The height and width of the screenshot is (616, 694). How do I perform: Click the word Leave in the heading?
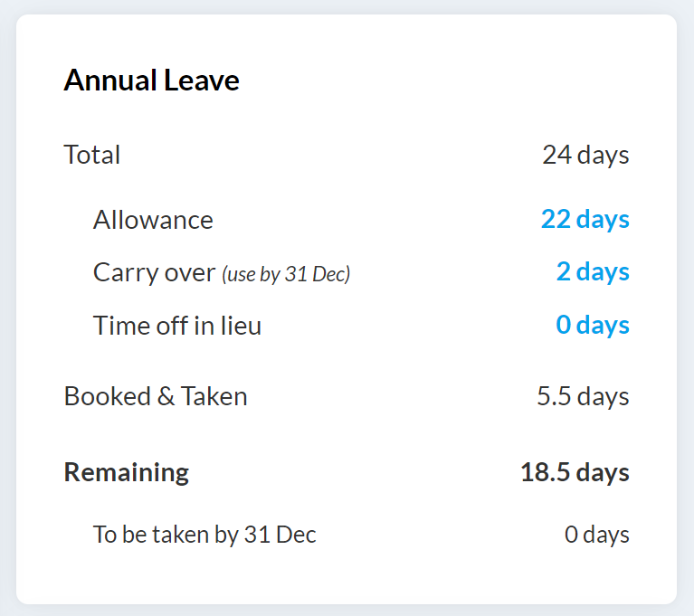[x=202, y=81]
